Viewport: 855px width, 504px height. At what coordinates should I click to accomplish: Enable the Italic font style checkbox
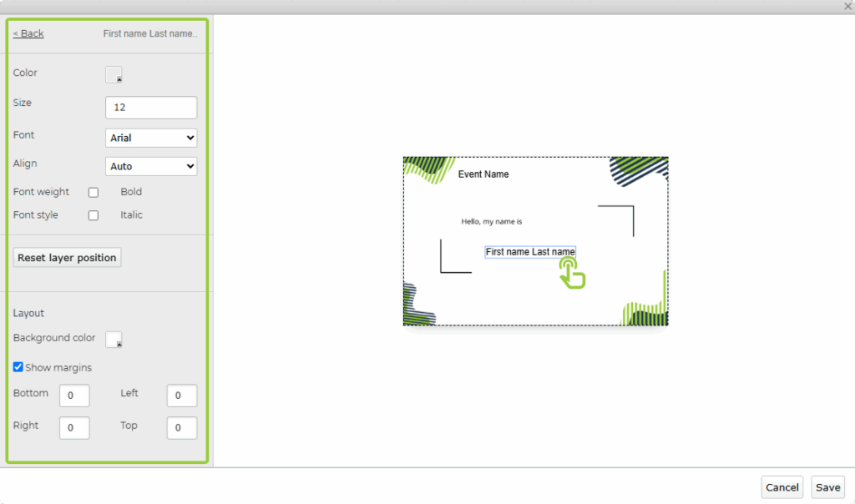94,215
